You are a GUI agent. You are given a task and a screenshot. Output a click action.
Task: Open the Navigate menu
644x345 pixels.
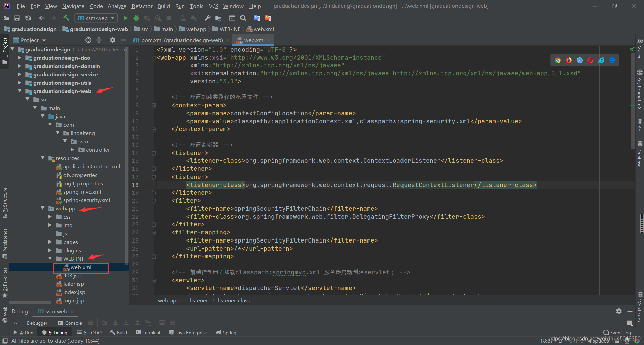click(x=73, y=6)
